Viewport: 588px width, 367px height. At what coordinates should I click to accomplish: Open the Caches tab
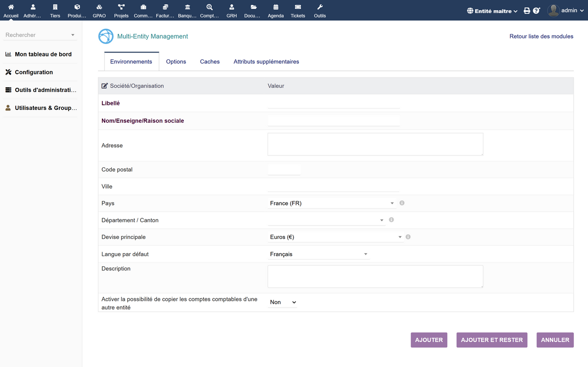coord(210,61)
